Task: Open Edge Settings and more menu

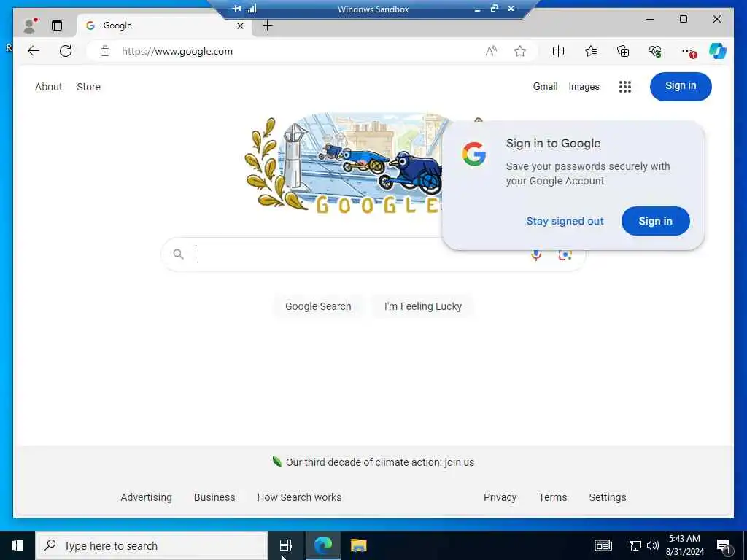Action: click(688, 52)
